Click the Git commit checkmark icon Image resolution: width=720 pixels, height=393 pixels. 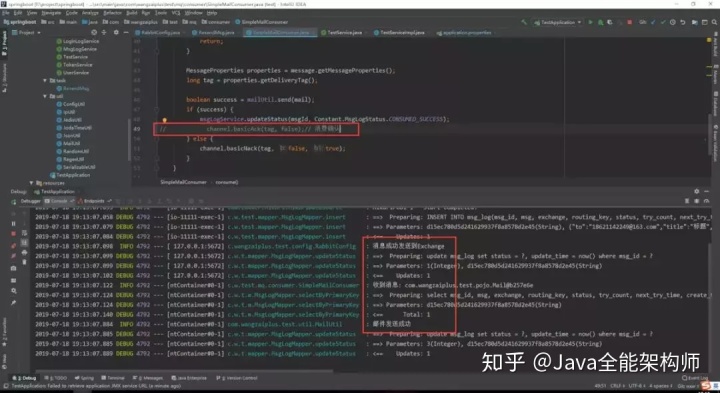click(x=663, y=22)
